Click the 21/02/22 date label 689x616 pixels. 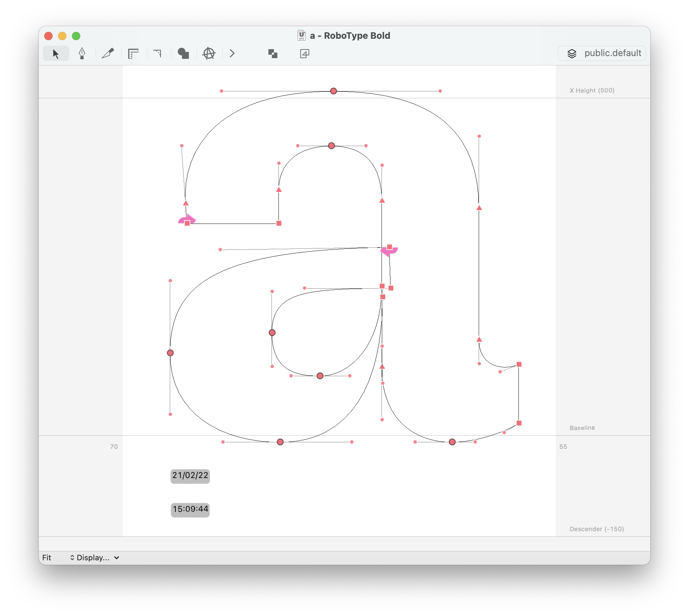pyautogui.click(x=190, y=475)
